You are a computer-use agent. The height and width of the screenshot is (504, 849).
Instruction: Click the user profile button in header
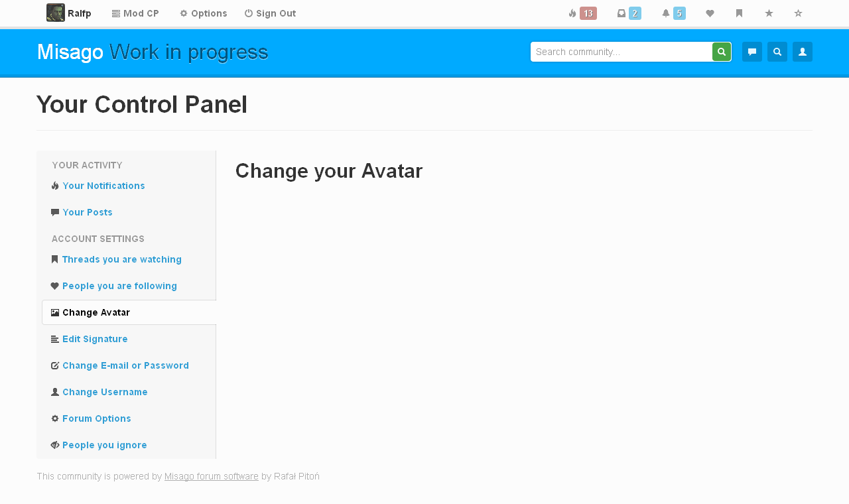pos(803,52)
